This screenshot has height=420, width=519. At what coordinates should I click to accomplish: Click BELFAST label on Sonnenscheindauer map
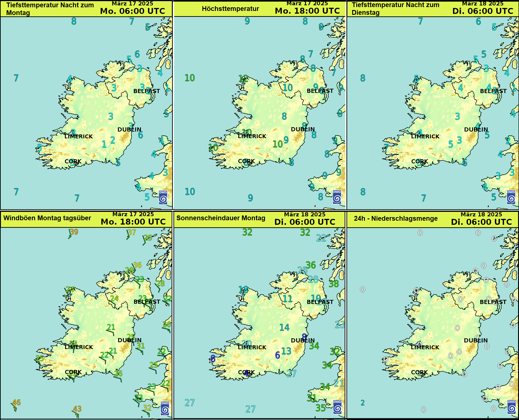[x=320, y=302]
